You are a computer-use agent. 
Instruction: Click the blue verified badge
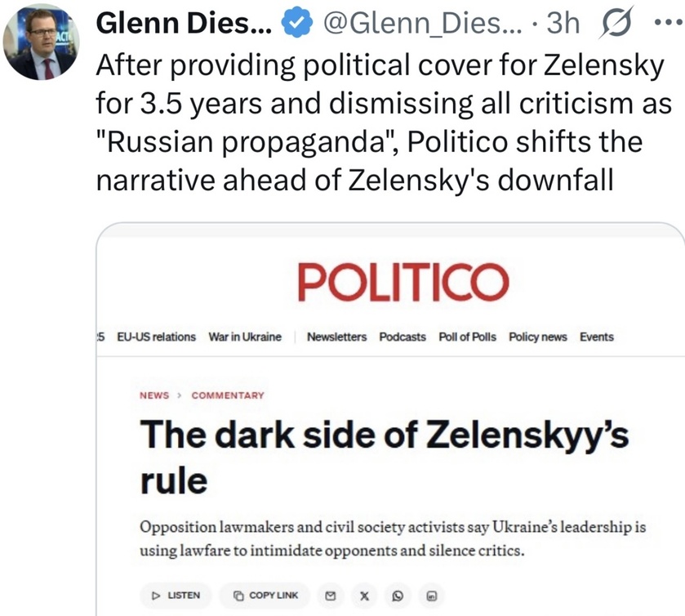click(x=296, y=25)
